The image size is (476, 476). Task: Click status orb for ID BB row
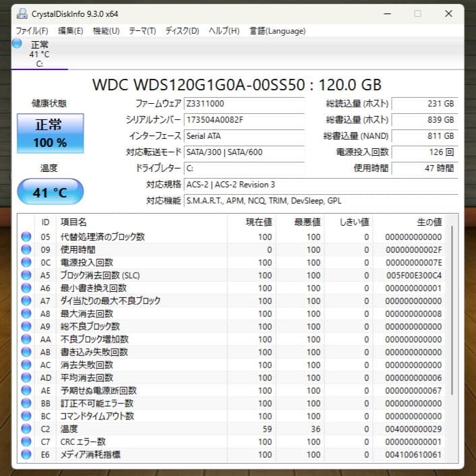point(26,403)
